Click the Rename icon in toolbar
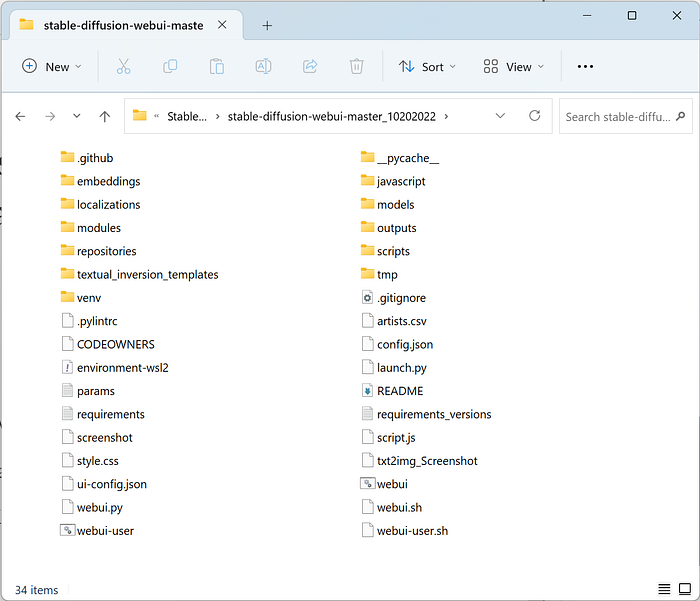700x601 pixels. 263,67
